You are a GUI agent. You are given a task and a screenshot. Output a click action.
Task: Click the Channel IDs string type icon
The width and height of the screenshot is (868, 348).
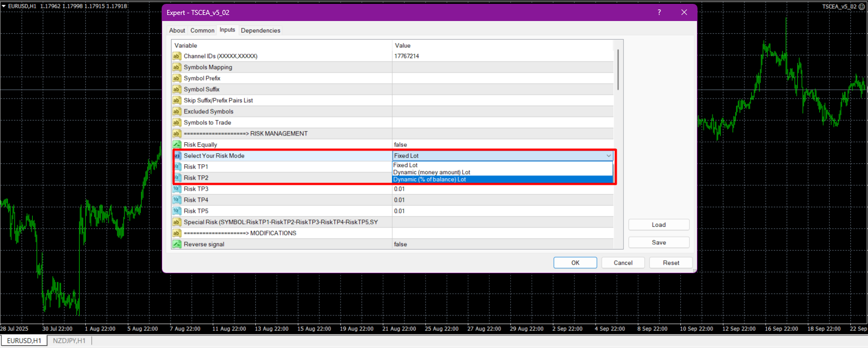click(x=177, y=56)
